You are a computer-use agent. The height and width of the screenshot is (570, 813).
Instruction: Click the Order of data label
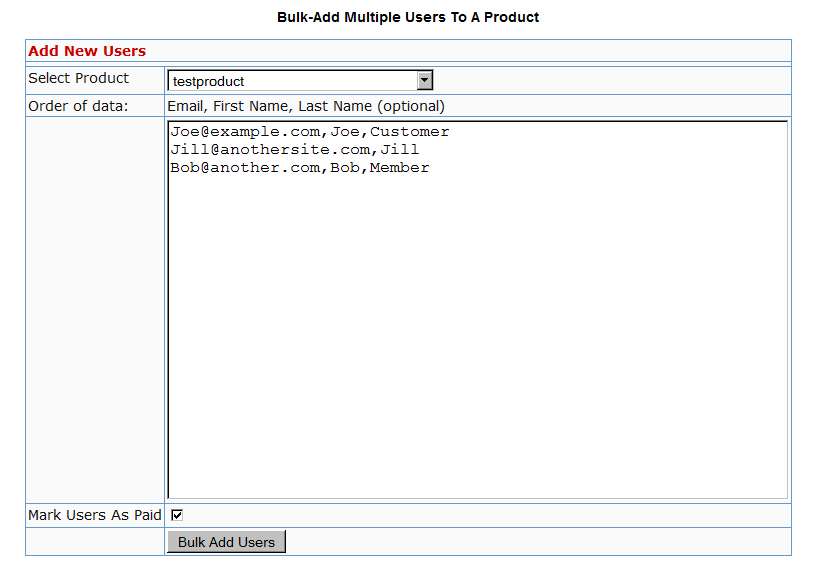click(78, 106)
